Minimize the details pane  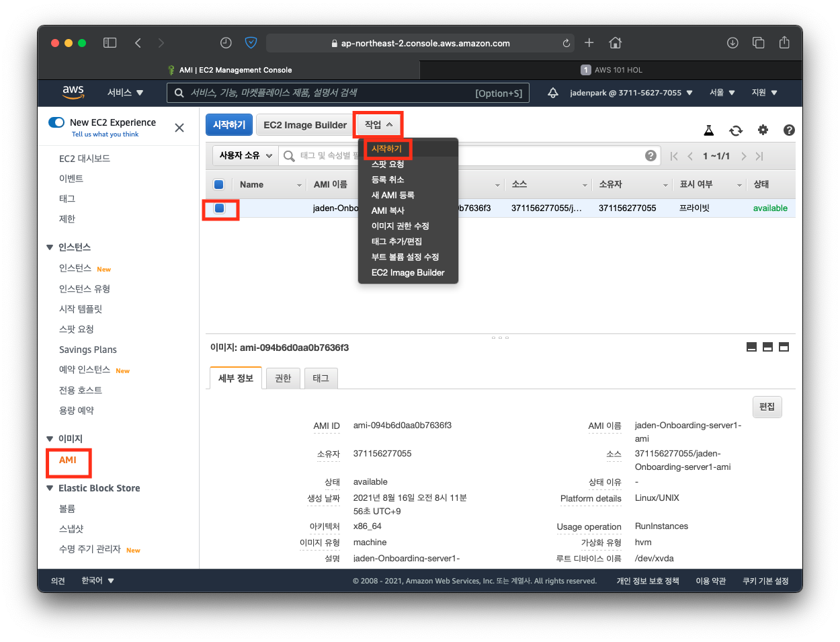click(x=751, y=347)
